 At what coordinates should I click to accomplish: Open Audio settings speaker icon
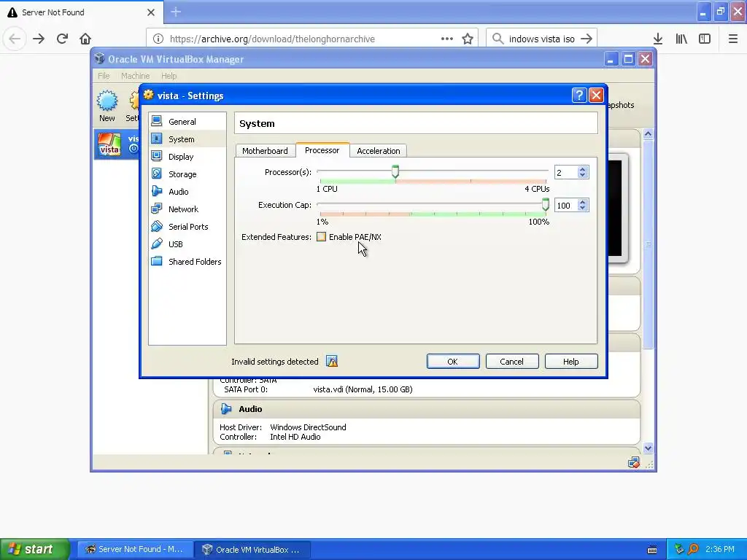157,192
